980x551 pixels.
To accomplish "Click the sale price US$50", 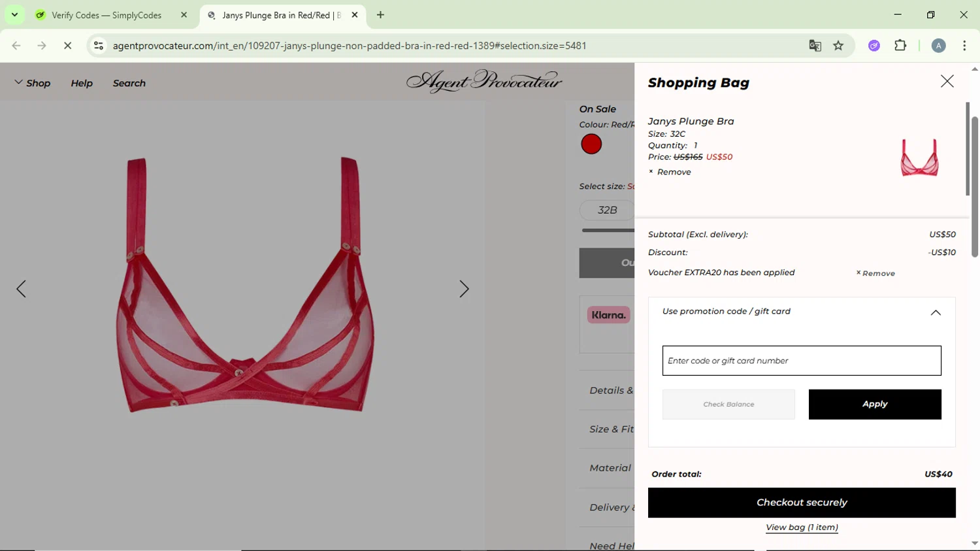I will pyautogui.click(x=719, y=157).
